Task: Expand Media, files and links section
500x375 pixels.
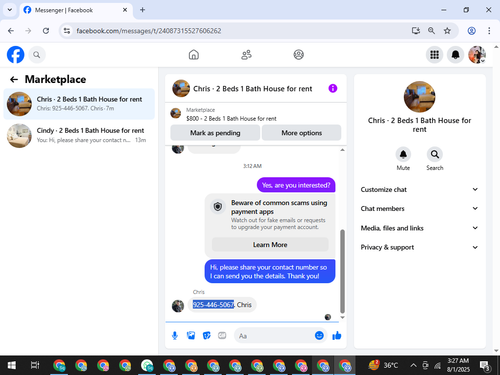Action: pos(419,228)
